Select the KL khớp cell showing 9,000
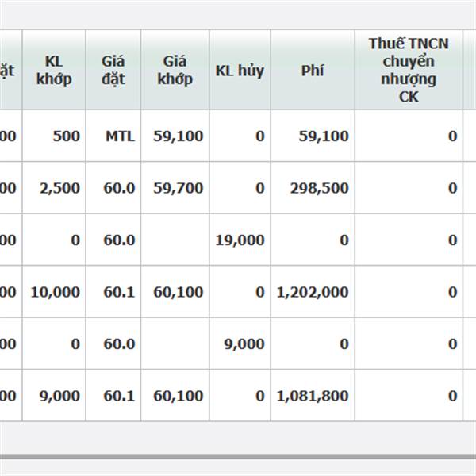Image resolution: width=476 pixels, height=476 pixels. (x=54, y=395)
